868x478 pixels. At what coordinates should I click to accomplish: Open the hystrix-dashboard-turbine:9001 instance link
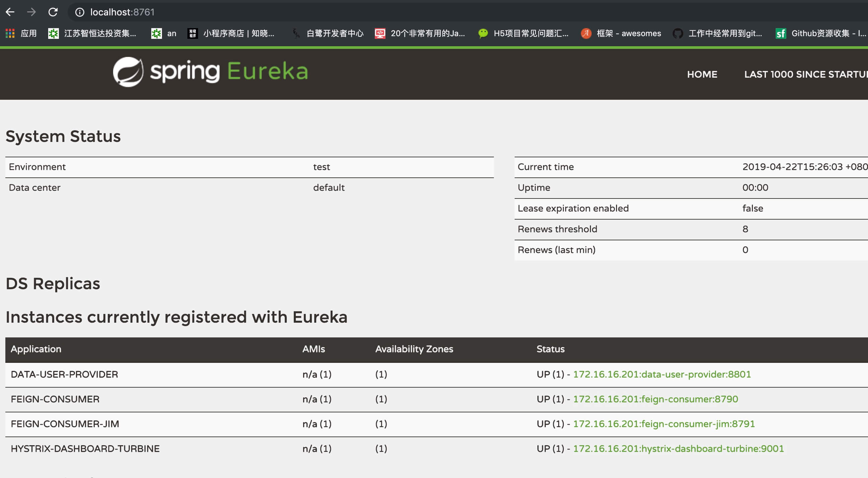(x=678, y=448)
